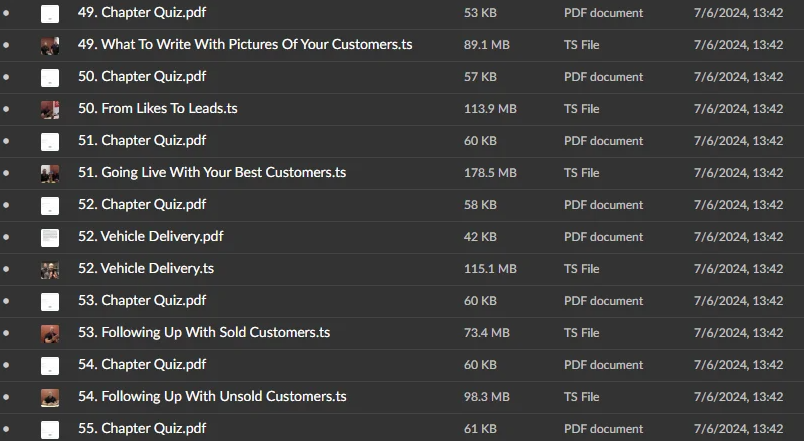This screenshot has width=804, height=441.
Task: Open 54. Following Up With Unsold Customers.ts file name
Action: point(212,397)
